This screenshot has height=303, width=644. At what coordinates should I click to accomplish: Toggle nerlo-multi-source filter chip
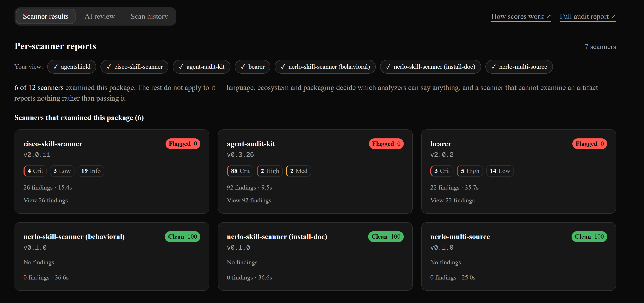click(519, 67)
